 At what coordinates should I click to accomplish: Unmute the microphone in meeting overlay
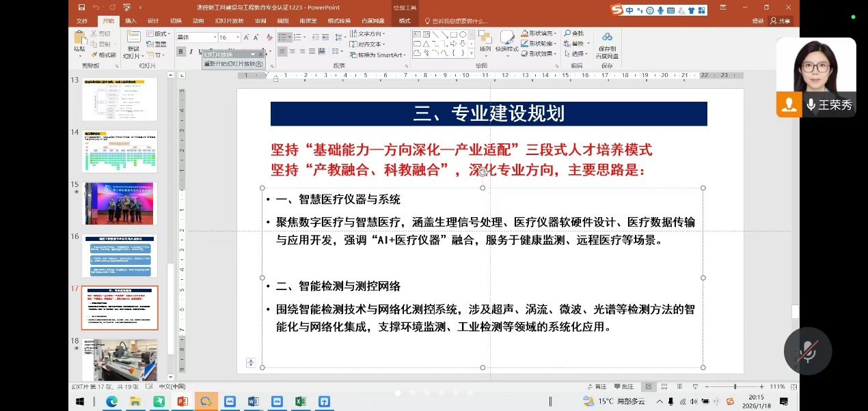pyautogui.click(x=807, y=351)
